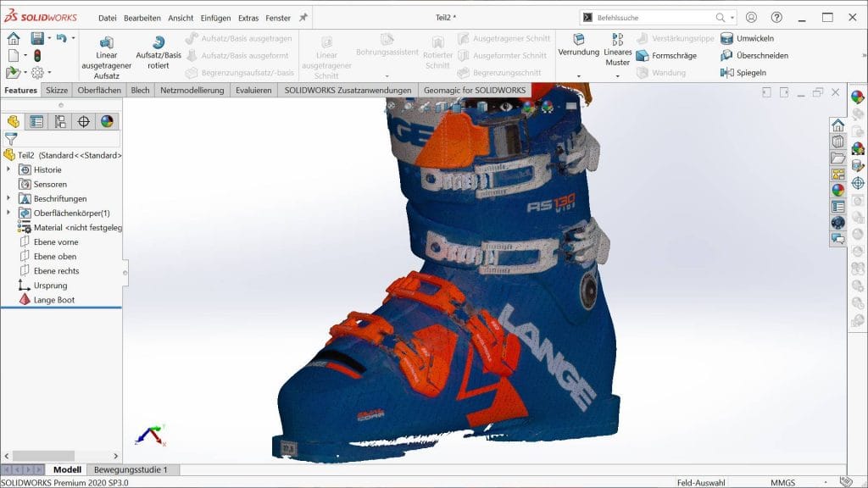Open the Save dropdown arrow
This screenshot has height=488, width=868.
pyautogui.click(x=49, y=38)
